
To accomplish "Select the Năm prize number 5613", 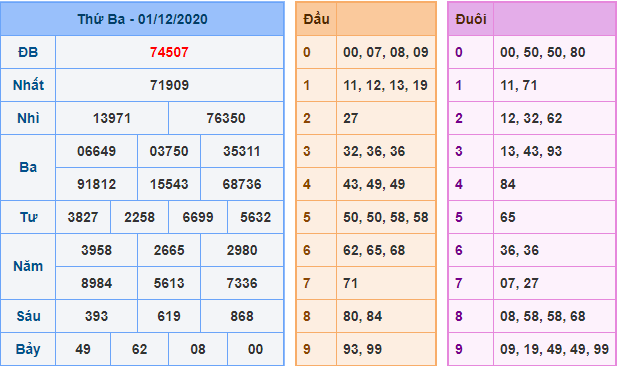I will (x=169, y=284).
